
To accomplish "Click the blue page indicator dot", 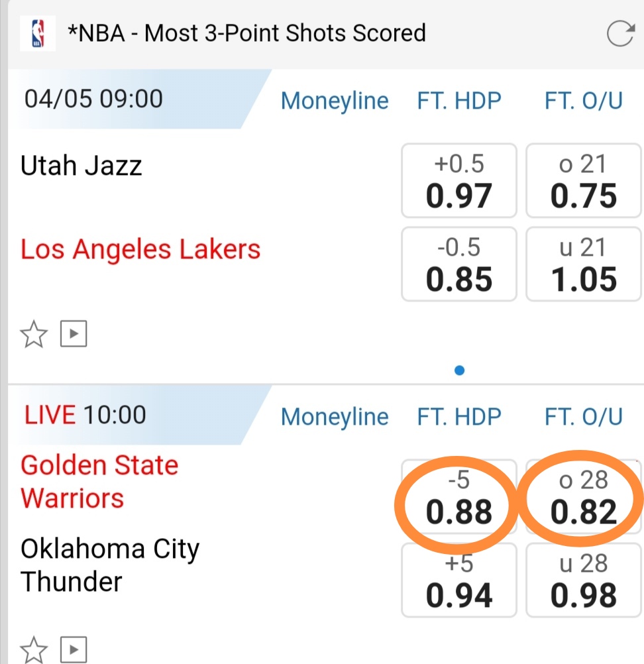I will [x=460, y=370].
